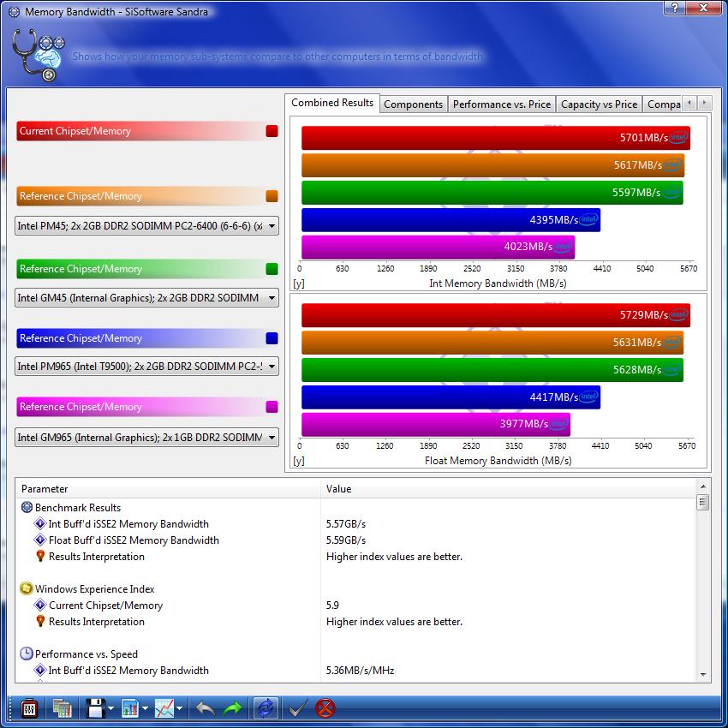Toggle the red Current Chipset/Memory checkbox
Image resolution: width=728 pixels, height=728 pixels.
(272, 131)
